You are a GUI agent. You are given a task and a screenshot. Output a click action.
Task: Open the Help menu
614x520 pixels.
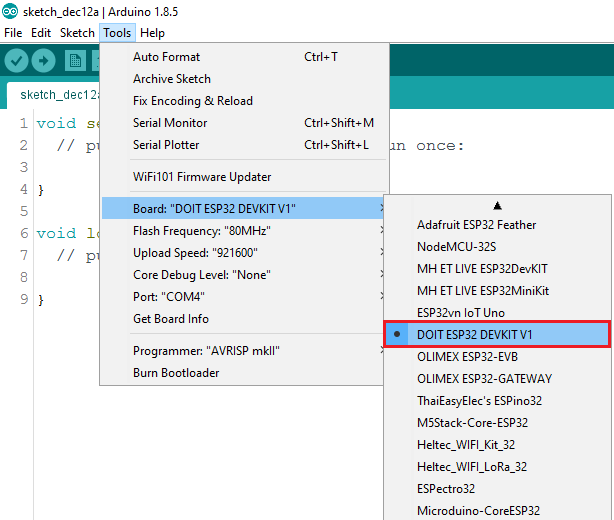(152, 33)
